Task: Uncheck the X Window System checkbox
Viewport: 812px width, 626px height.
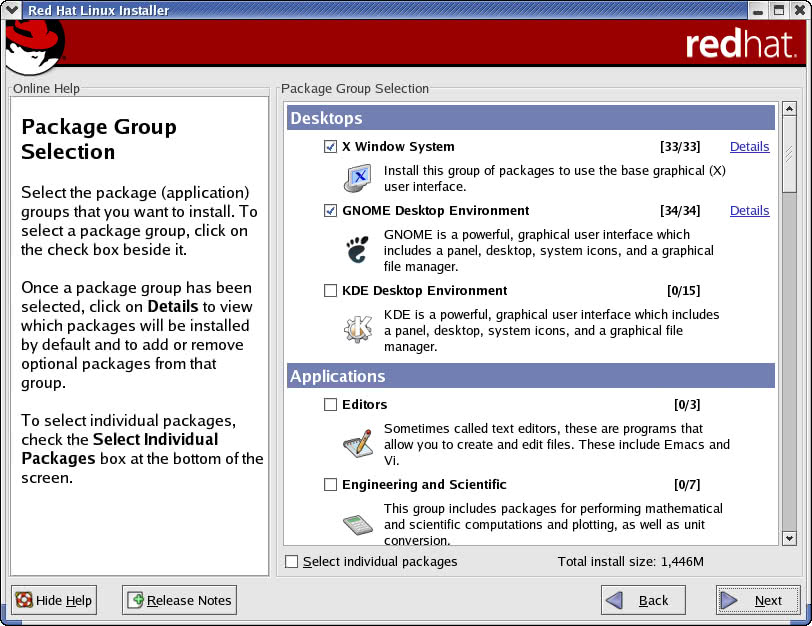Action: pos(330,147)
